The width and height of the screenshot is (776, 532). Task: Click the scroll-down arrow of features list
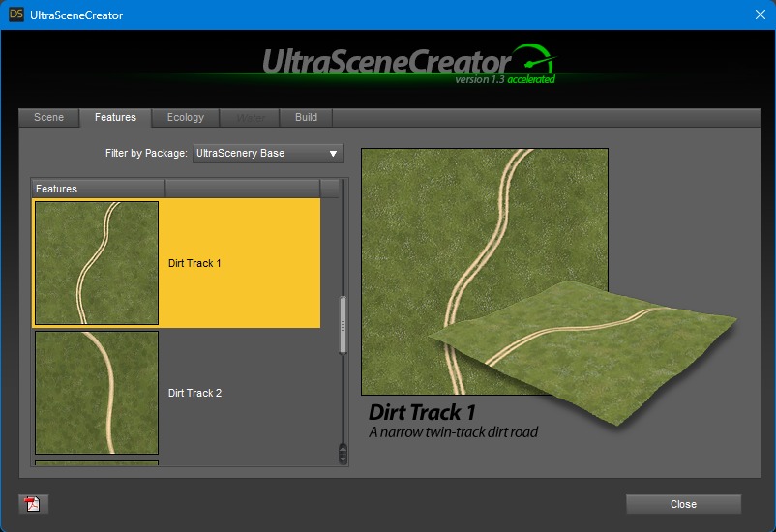click(343, 459)
